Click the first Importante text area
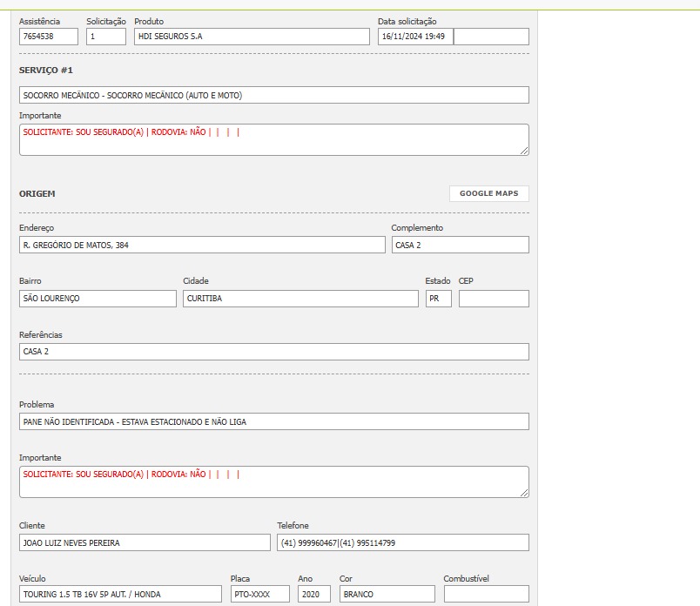700x606 pixels. click(274, 140)
